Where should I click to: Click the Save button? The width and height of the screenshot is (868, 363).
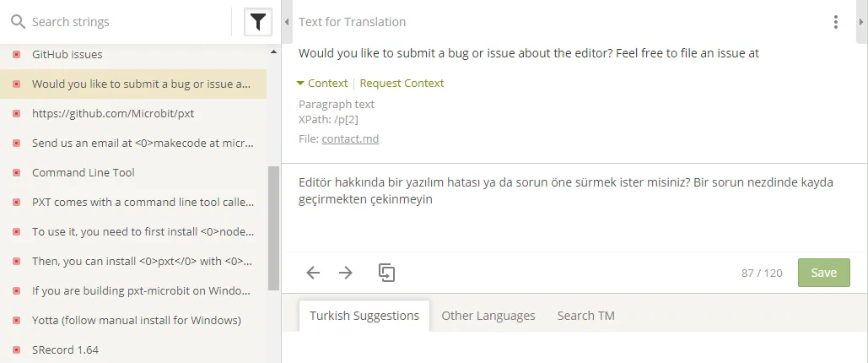click(823, 273)
